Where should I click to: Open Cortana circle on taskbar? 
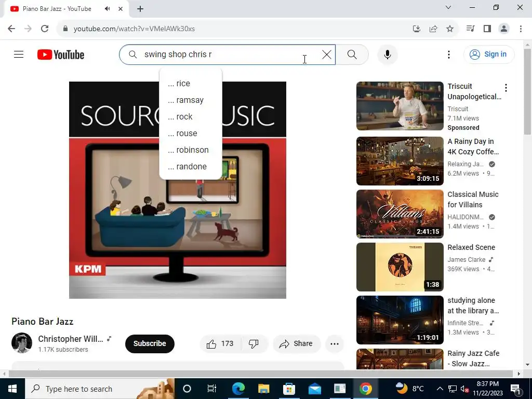(187, 389)
